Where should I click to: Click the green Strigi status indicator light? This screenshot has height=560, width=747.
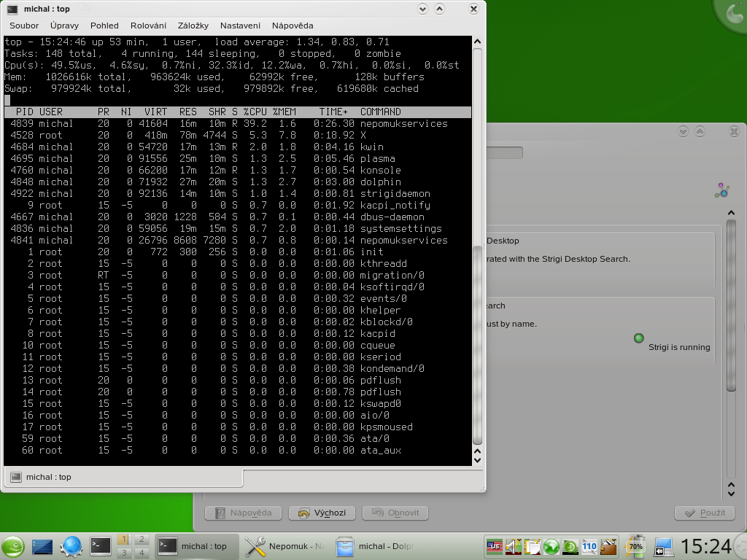(x=639, y=338)
